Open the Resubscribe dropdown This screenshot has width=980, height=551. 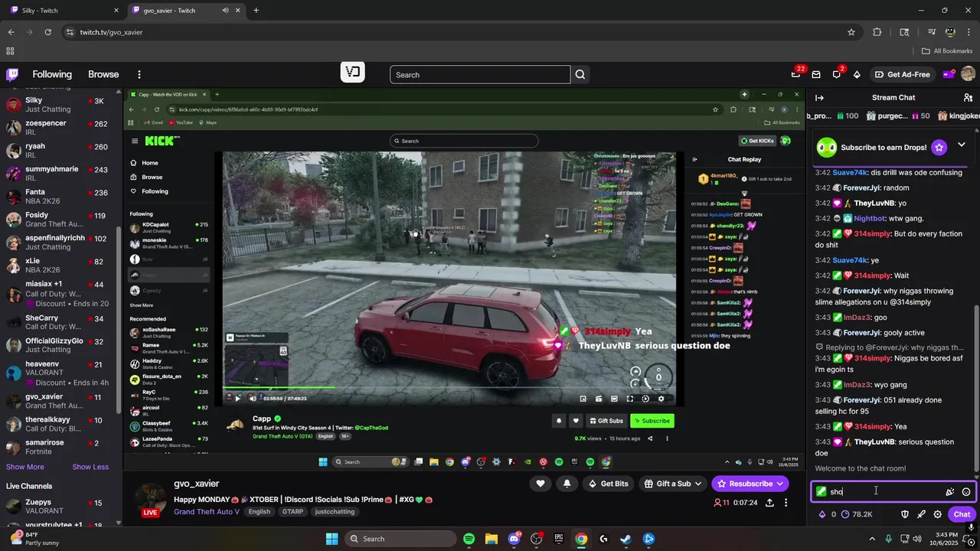[750, 484]
